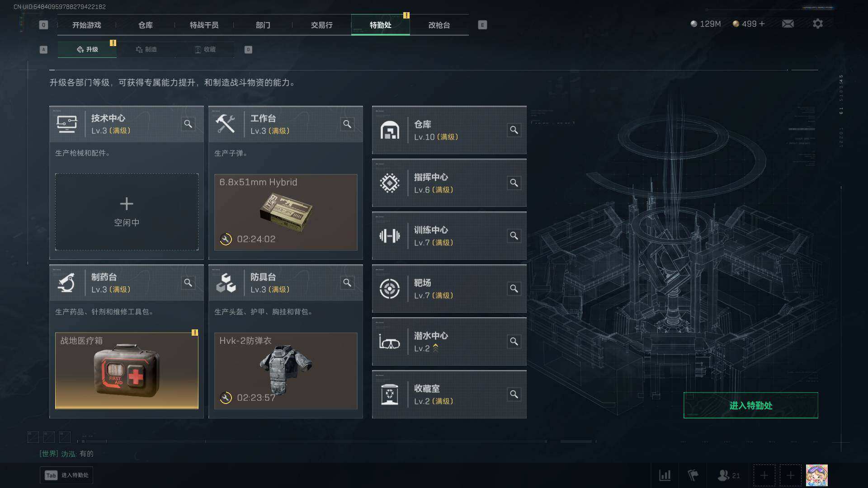Open the mail envelope icon
The width and height of the screenshot is (868, 488).
coord(788,23)
